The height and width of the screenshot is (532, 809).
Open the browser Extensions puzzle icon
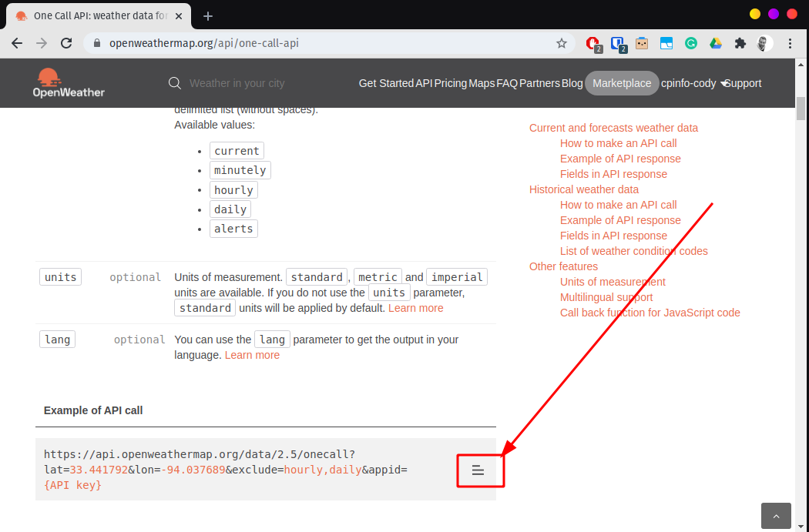tap(740, 43)
